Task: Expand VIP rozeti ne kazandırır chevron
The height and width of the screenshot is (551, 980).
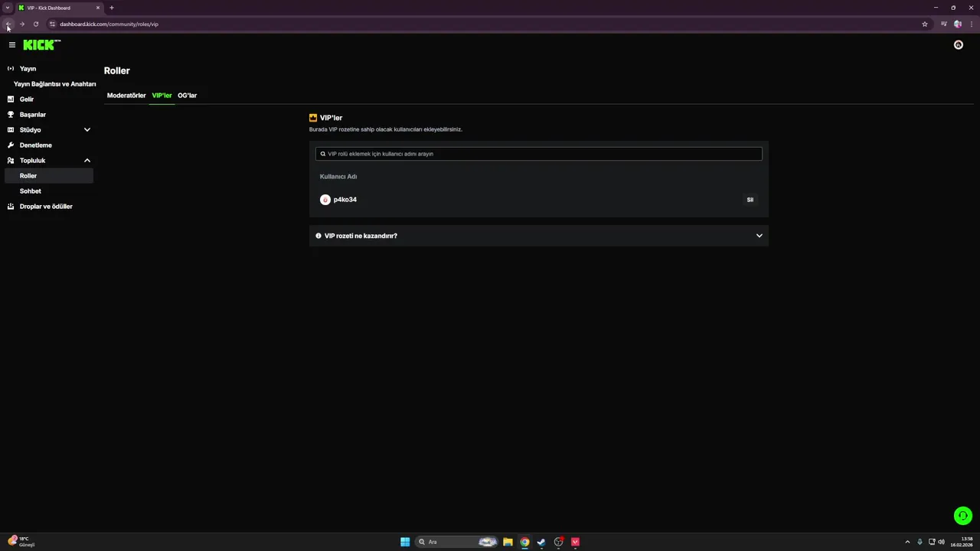Action: pos(759,236)
